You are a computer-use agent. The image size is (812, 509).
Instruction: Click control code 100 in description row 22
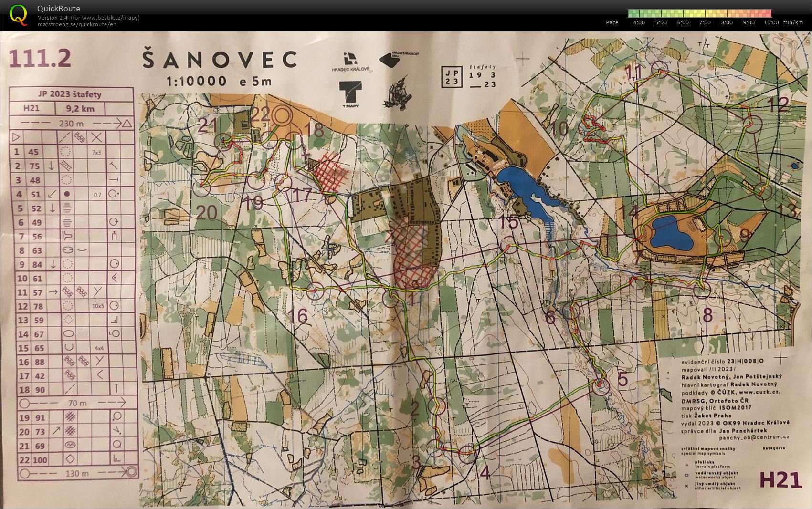point(40,460)
